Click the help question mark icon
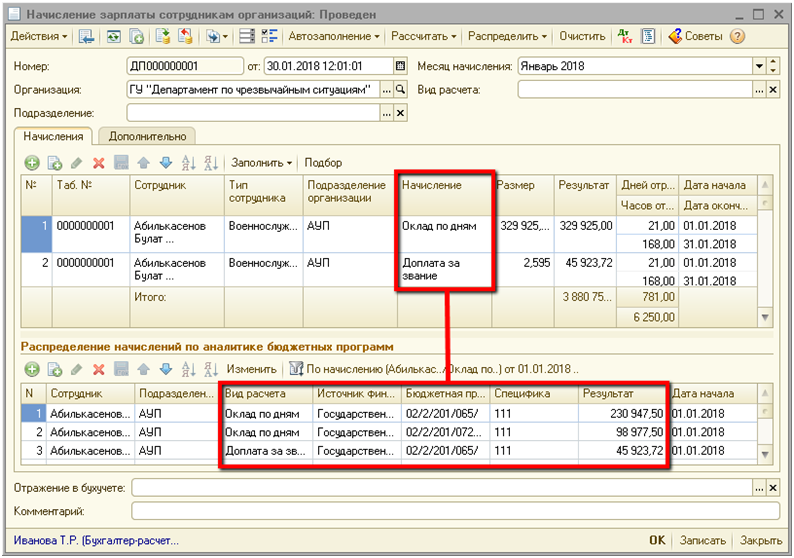 [x=738, y=37]
